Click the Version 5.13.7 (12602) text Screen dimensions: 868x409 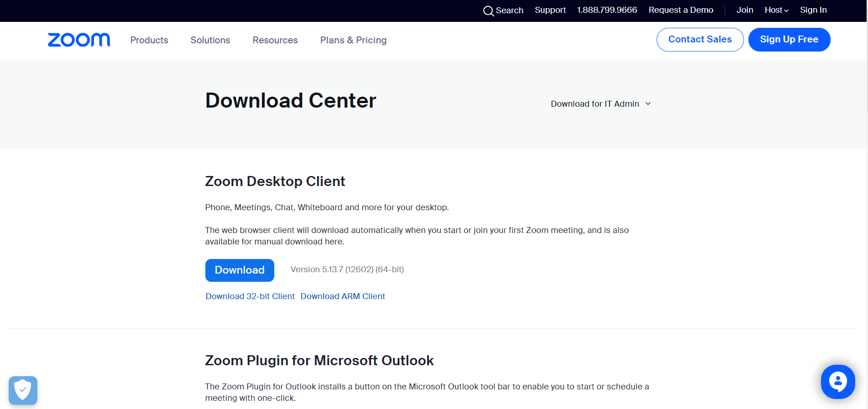pyautogui.click(x=347, y=269)
